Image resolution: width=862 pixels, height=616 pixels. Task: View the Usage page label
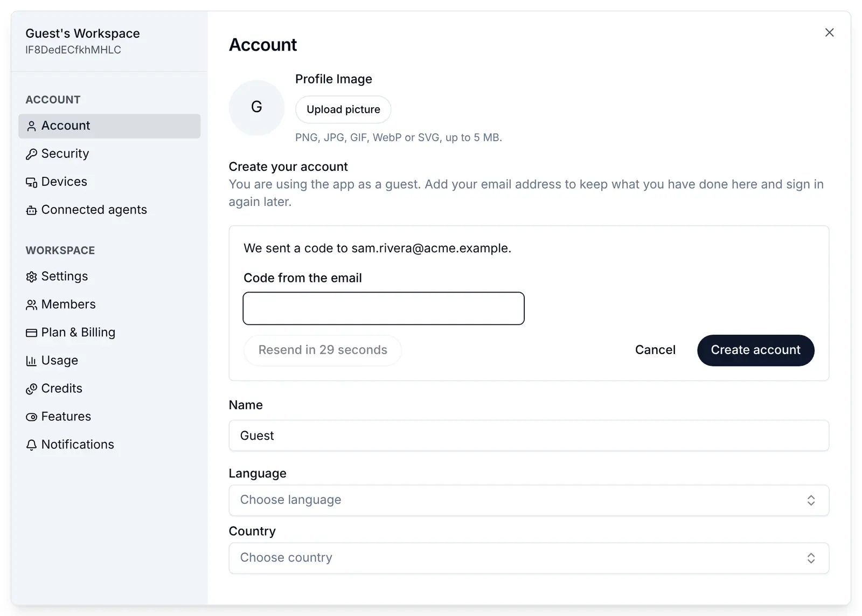[60, 361]
